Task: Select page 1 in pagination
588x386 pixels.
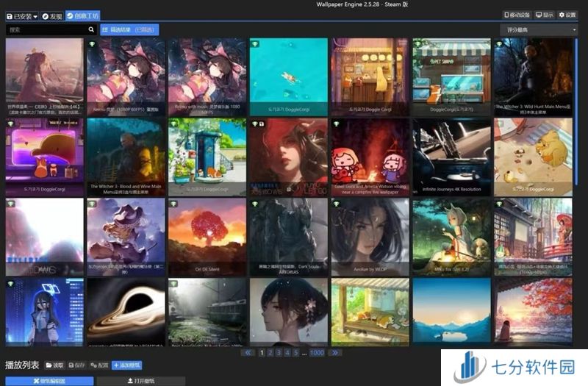Action: 262,353
